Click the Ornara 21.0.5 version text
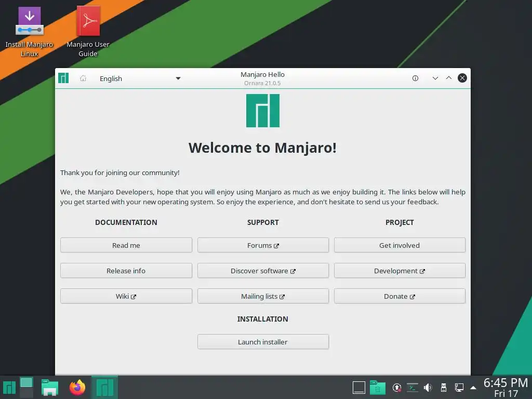Viewport: 532px width, 399px height. (x=262, y=83)
